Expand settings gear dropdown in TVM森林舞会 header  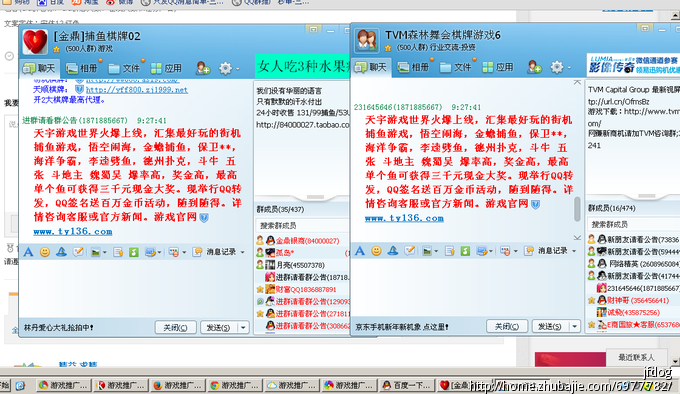569,68
